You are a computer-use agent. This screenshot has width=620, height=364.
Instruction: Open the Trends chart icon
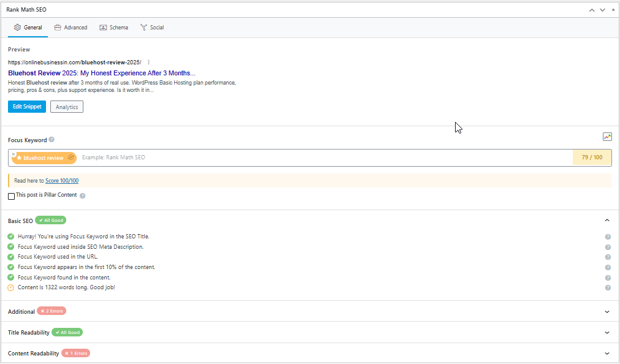607,137
